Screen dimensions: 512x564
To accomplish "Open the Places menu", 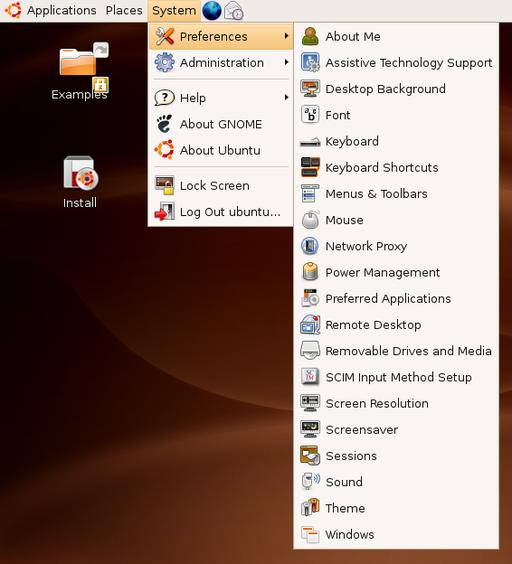I will pos(124,10).
